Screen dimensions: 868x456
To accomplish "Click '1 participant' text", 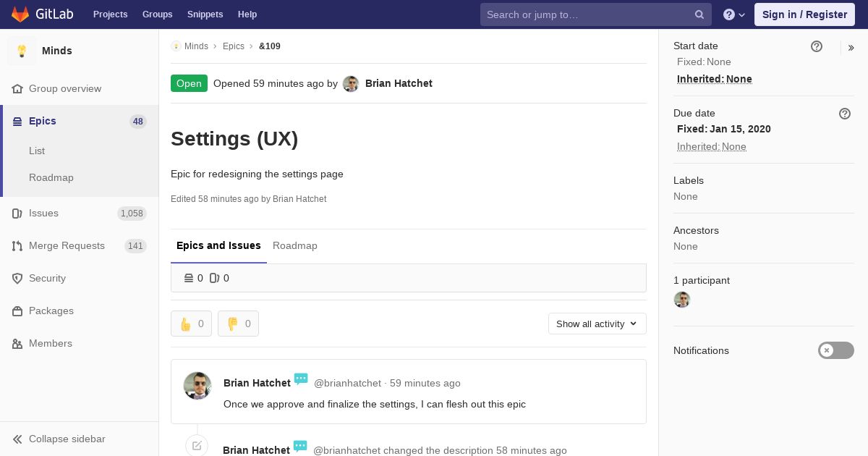I will 702,280.
